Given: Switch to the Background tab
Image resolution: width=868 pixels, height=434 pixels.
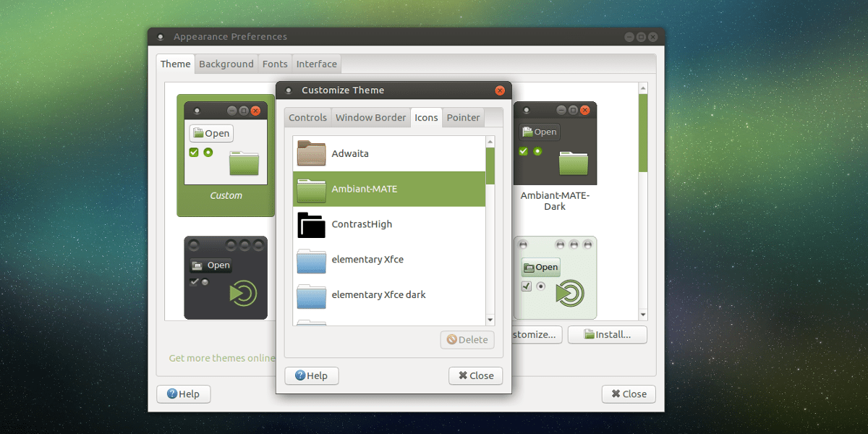Looking at the screenshot, I should [x=226, y=64].
